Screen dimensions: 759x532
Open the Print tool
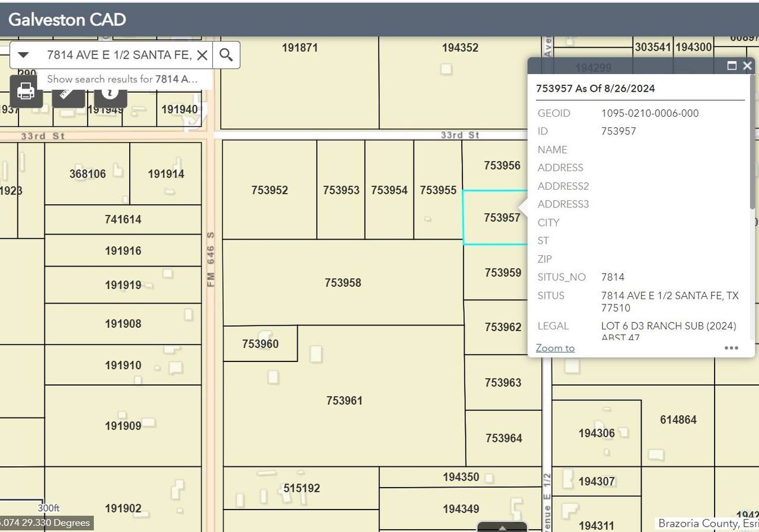[26, 92]
